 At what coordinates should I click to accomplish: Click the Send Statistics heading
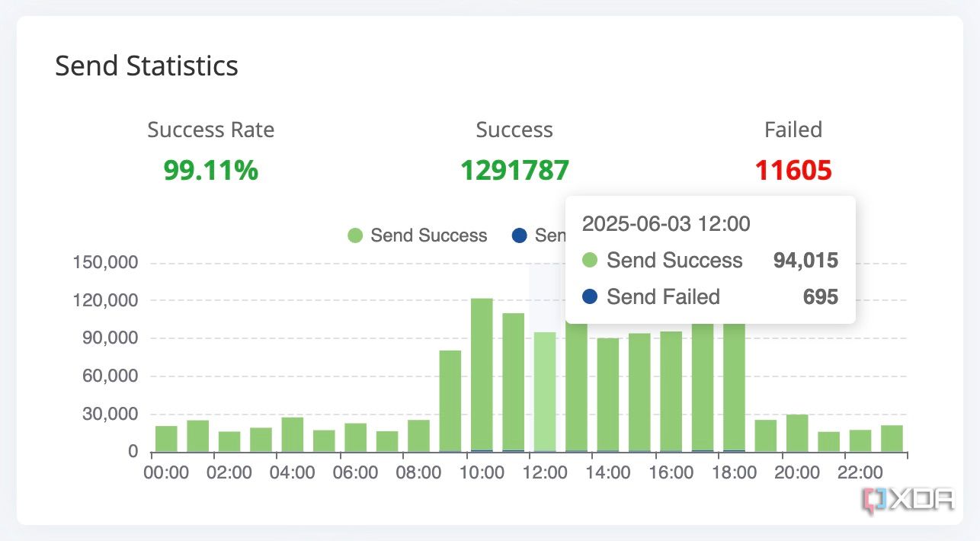[x=146, y=66]
